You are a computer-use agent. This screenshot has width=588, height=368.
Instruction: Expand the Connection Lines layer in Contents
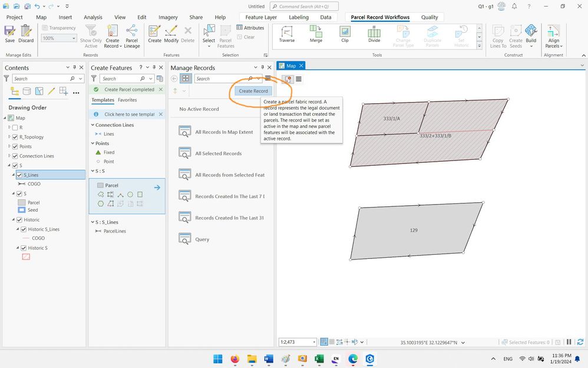(9, 156)
